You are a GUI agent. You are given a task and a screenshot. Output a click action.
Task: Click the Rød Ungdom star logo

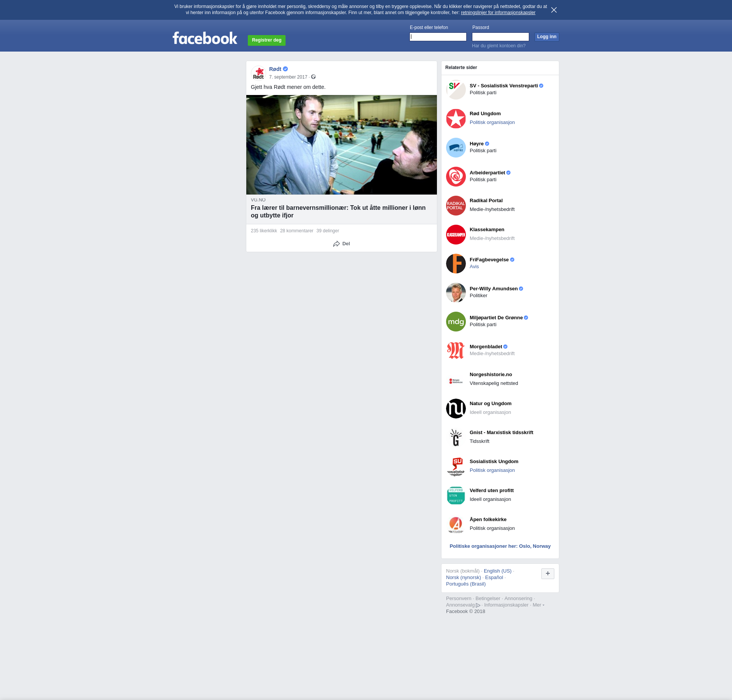click(x=456, y=119)
